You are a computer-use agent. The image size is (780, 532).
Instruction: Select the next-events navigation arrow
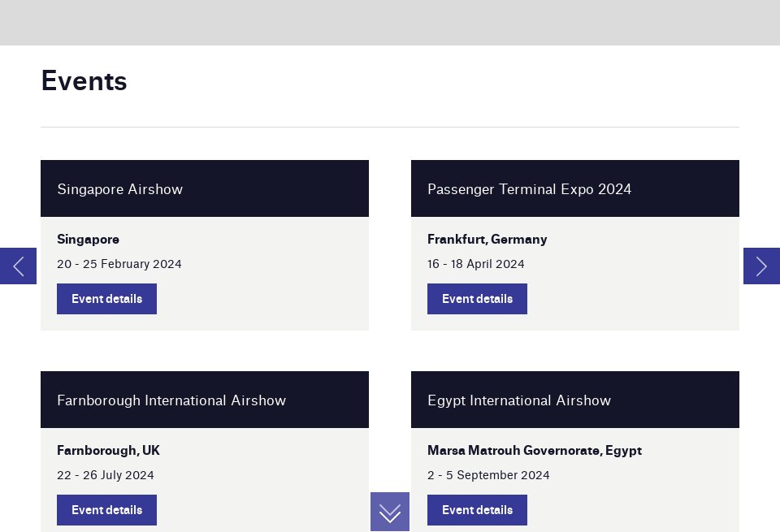[761, 266]
